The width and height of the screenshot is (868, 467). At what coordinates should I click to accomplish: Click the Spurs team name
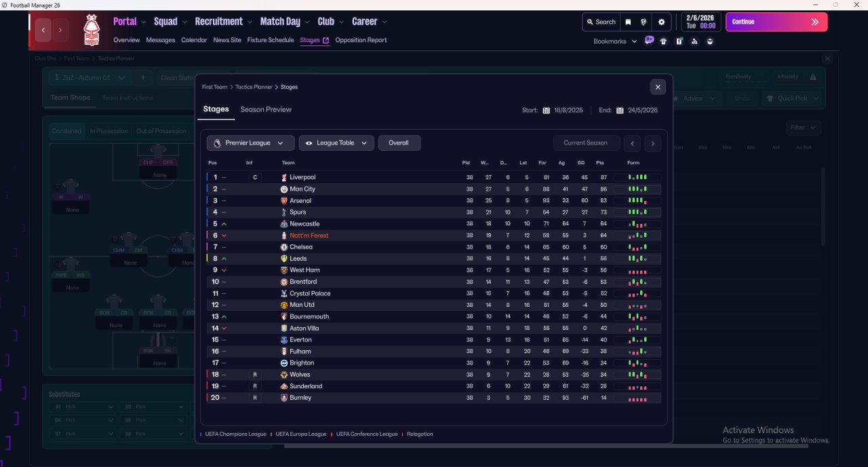[298, 212]
